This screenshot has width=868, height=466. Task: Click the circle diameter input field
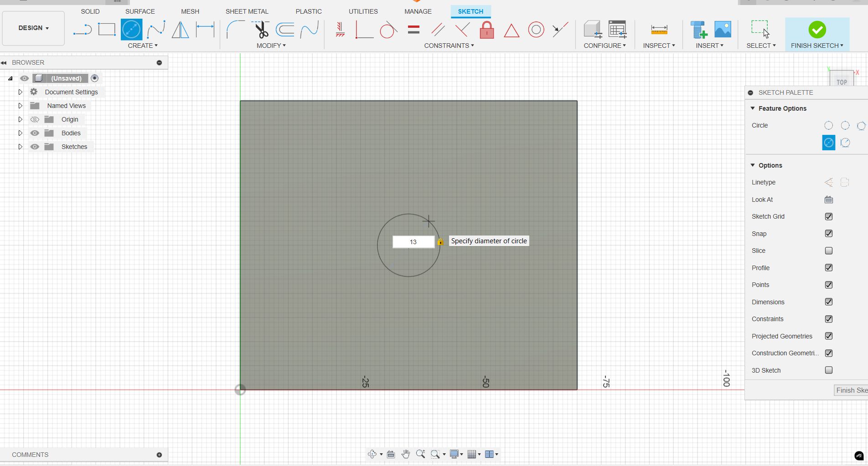click(x=413, y=242)
